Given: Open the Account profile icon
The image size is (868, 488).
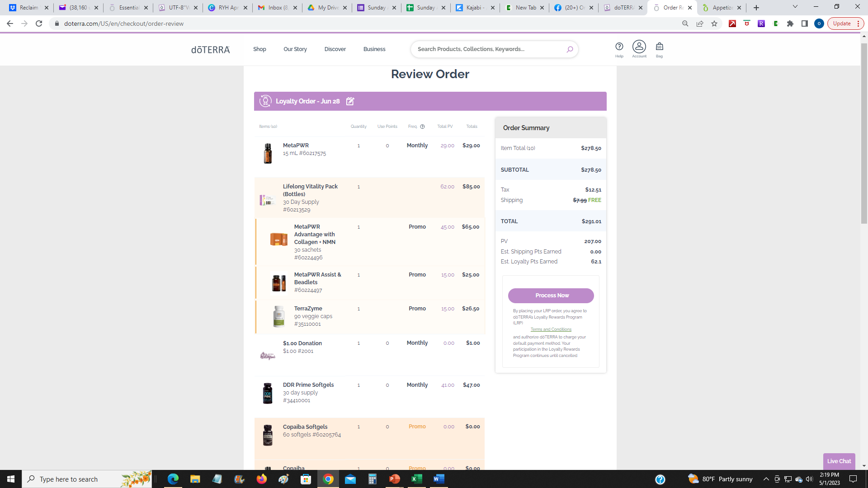Looking at the screenshot, I should click(x=639, y=47).
